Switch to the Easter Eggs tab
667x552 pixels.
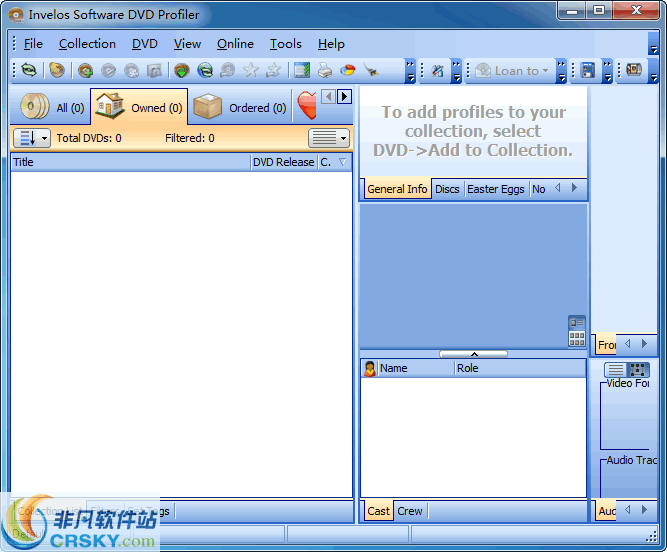(x=496, y=189)
